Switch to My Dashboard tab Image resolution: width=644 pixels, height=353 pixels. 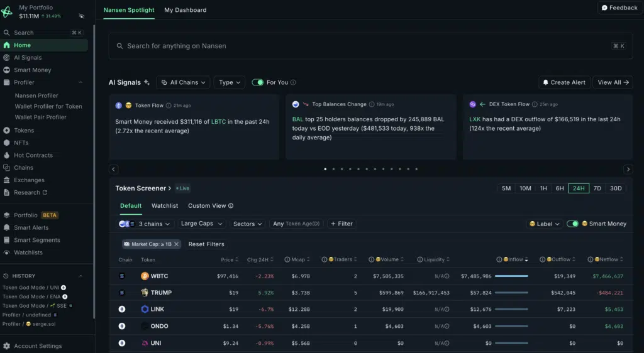tap(186, 10)
